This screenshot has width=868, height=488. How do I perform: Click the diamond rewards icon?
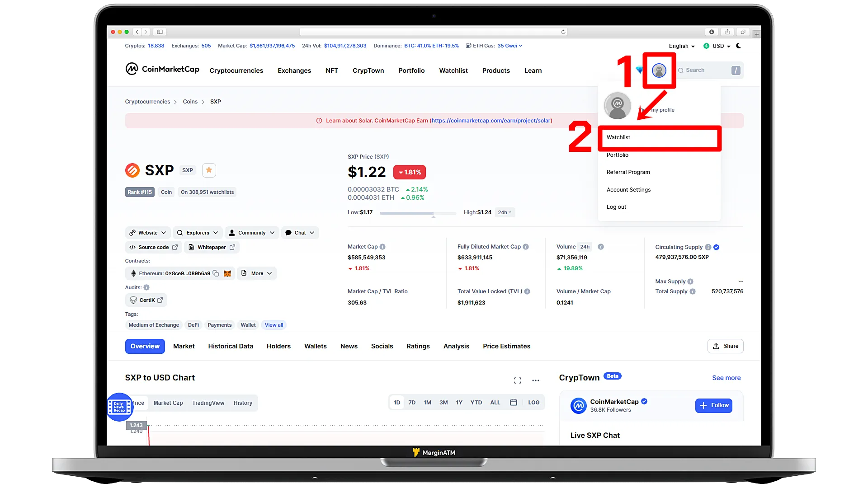coord(639,70)
